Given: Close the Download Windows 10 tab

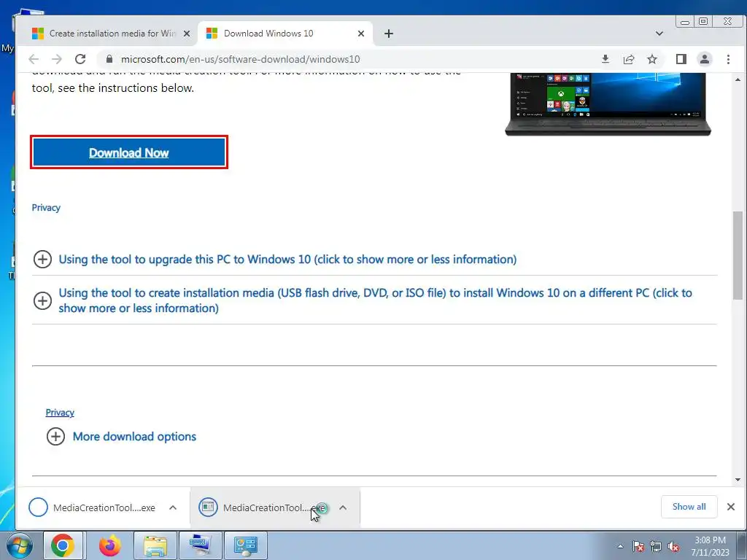Looking at the screenshot, I should coord(360,34).
